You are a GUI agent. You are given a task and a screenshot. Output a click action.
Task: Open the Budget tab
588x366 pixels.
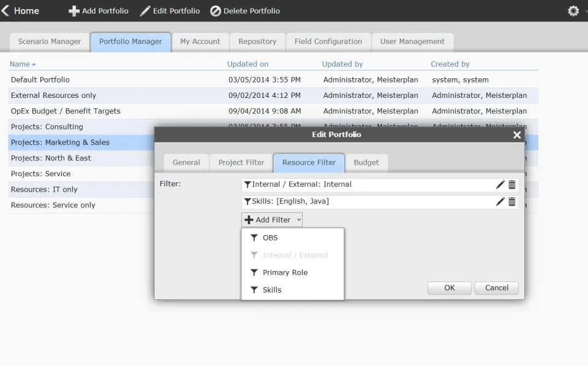pos(366,163)
